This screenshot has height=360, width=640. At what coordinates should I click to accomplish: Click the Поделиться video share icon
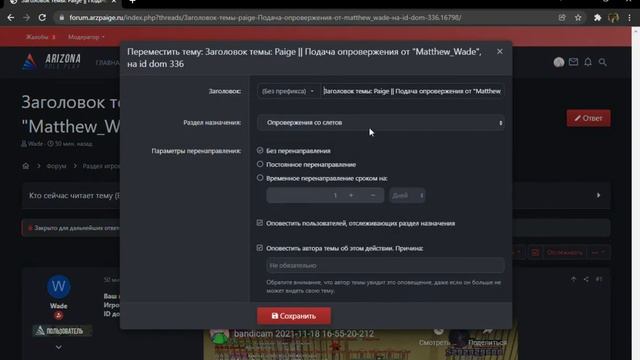click(487, 336)
